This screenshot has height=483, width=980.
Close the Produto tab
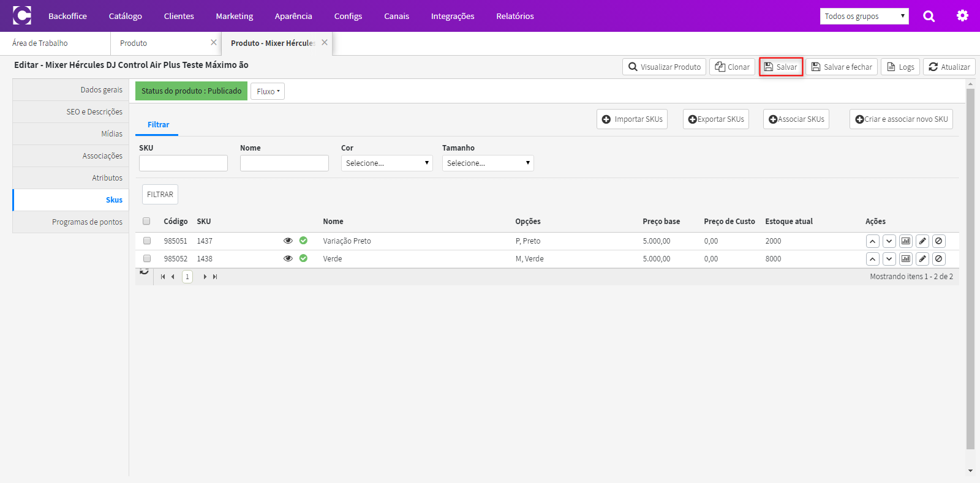[x=213, y=42]
